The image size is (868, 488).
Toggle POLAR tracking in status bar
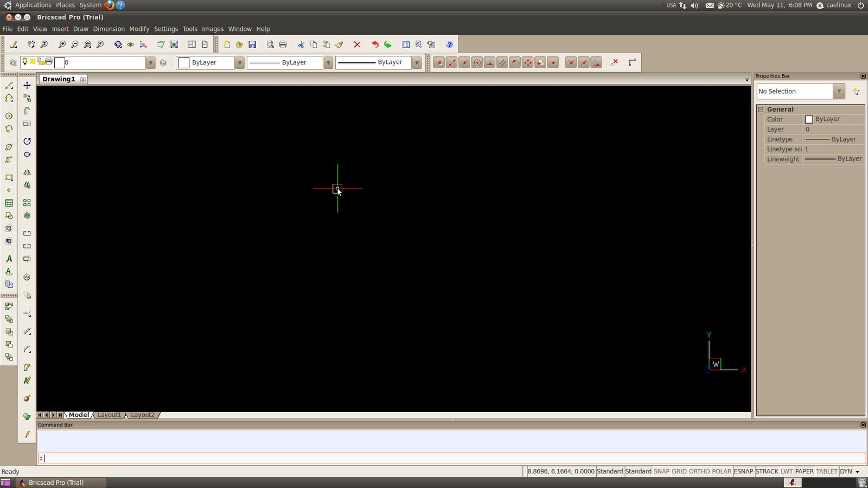722,471
